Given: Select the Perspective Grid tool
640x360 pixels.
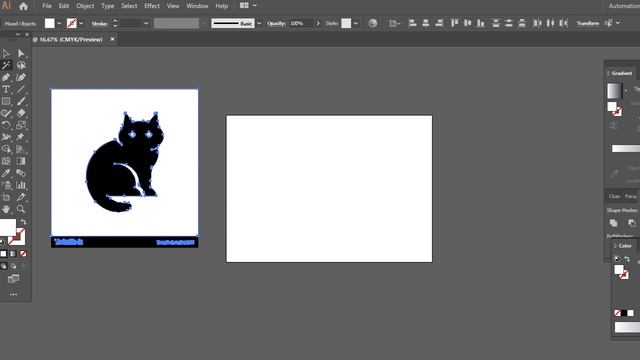Looking at the screenshot, I should [21, 149].
